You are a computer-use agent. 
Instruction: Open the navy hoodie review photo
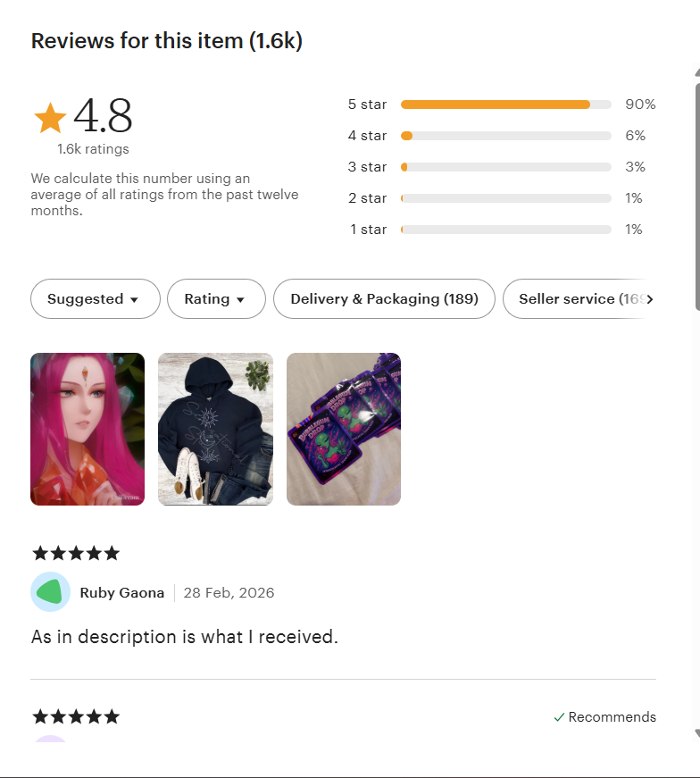tap(215, 429)
